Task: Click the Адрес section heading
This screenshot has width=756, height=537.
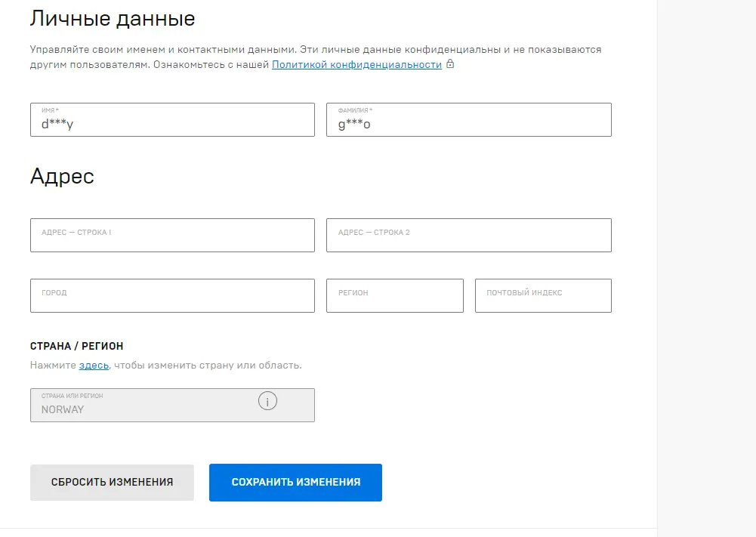Action: pyautogui.click(x=62, y=177)
